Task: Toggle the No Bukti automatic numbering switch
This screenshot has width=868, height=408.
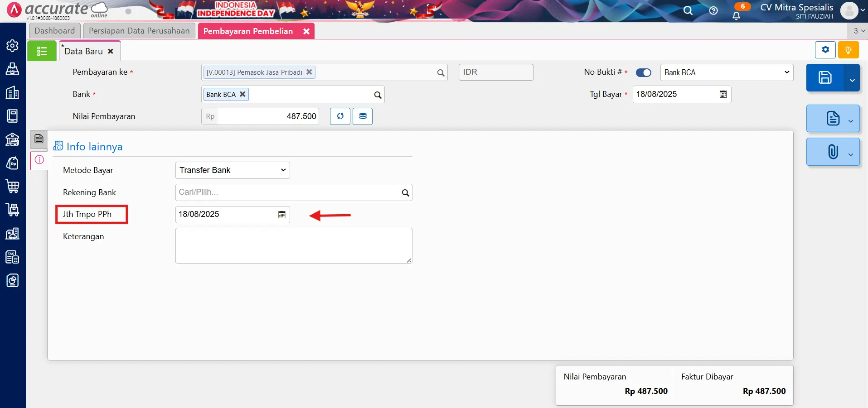Action: (643, 72)
